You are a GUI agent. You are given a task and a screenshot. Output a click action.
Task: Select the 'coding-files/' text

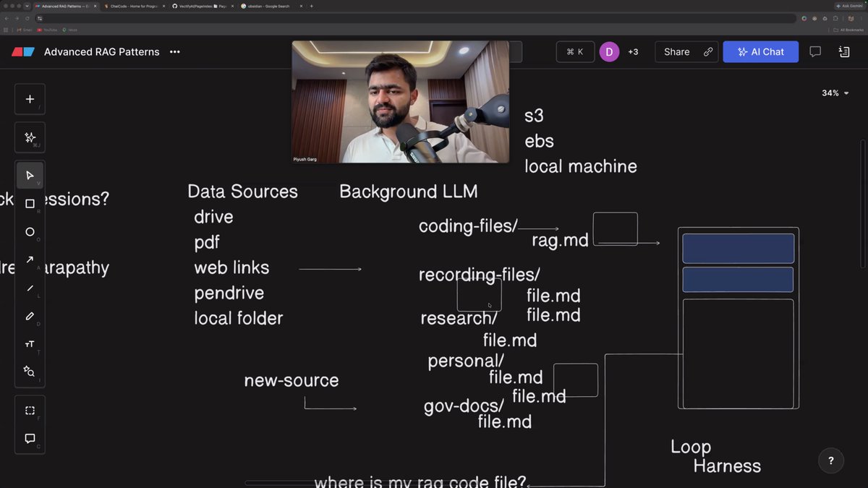468,226
